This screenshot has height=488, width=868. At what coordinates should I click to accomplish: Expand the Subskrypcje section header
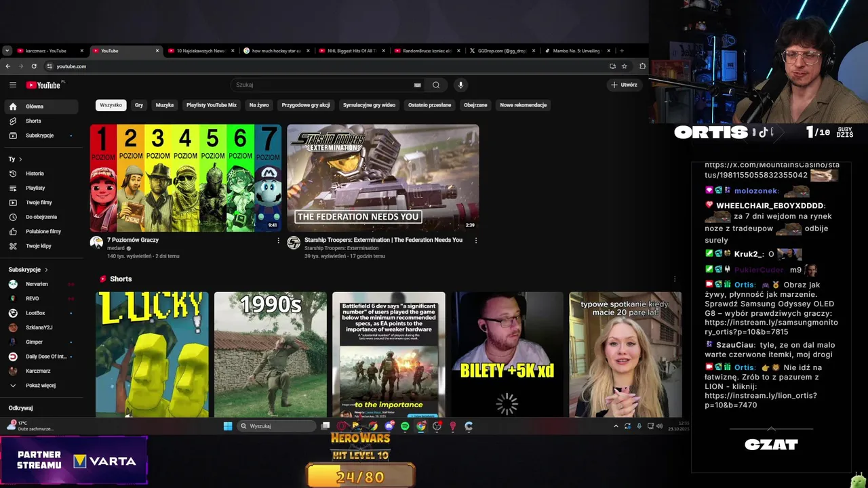pyautogui.click(x=28, y=270)
